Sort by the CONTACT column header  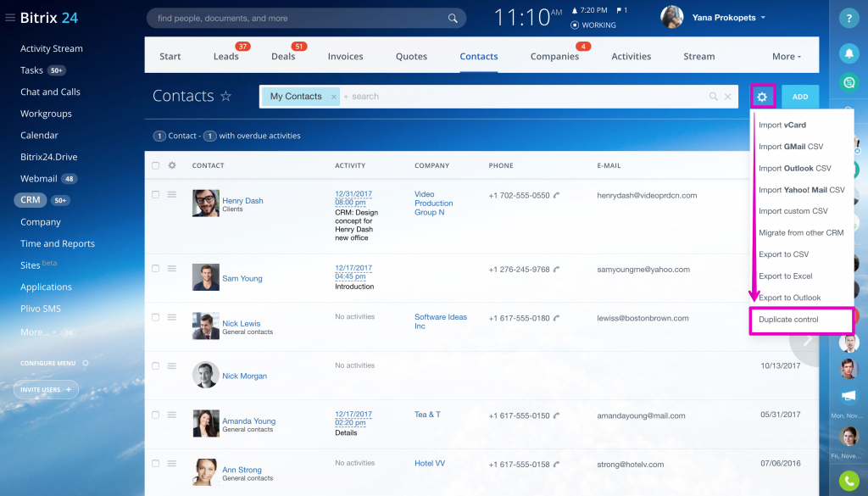[x=209, y=165]
